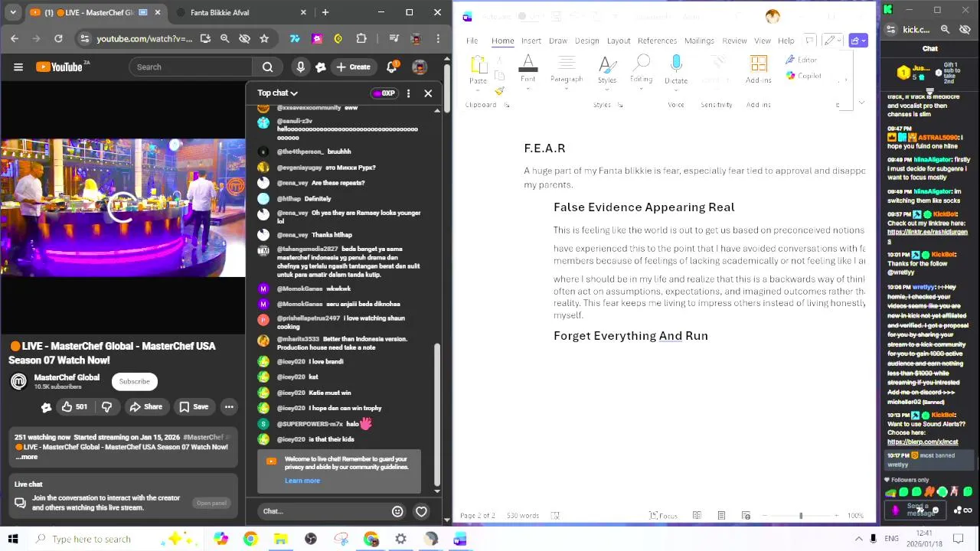
Task: Click Send a message field in Kick chat
Action: (916, 510)
